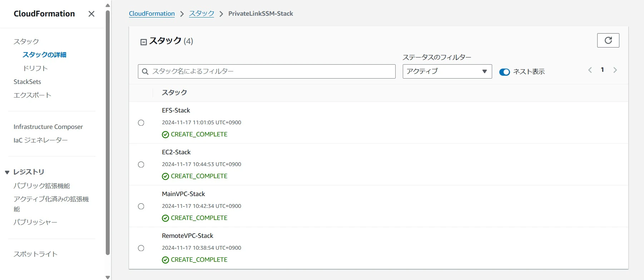Select the EFS-Stack radio button
The width and height of the screenshot is (644, 280).
(141, 123)
